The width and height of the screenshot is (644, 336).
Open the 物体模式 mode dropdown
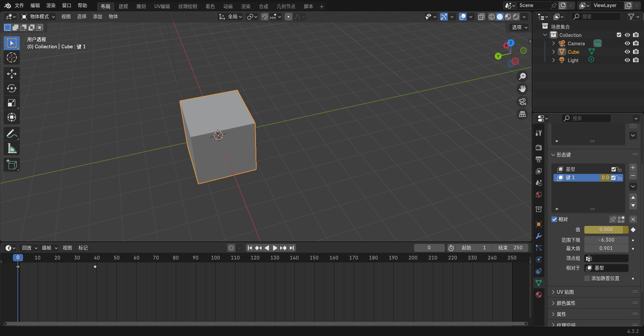(x=38, y=17)
